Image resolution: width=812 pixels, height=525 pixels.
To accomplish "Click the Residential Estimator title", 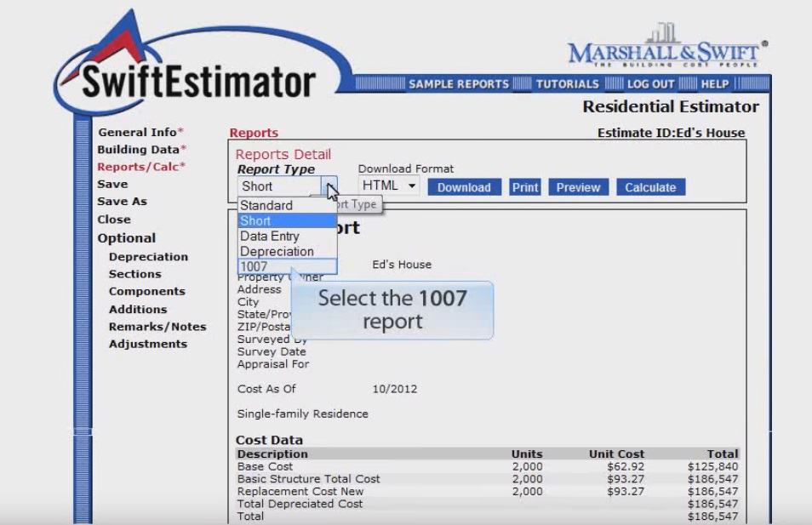I will coord(671,106).
